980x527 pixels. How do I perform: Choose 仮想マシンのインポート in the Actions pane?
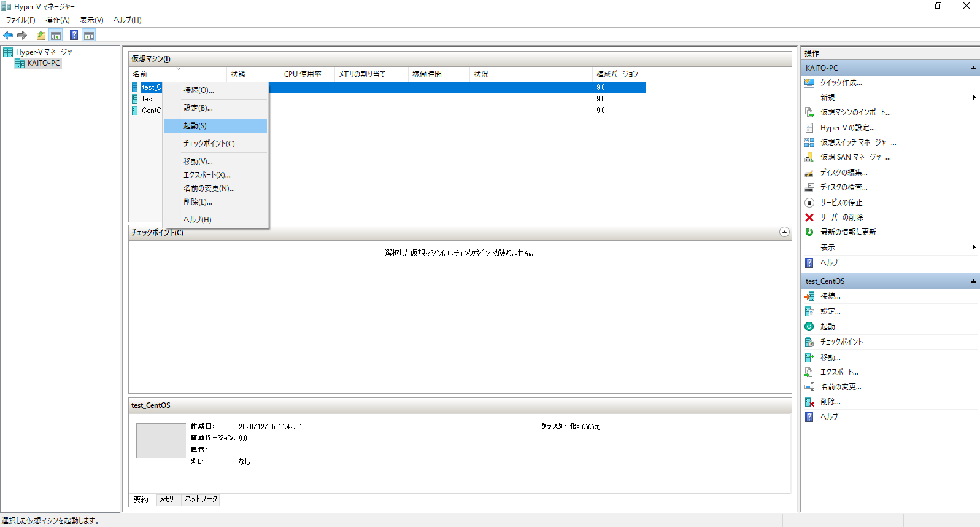(x=855, y=112)
